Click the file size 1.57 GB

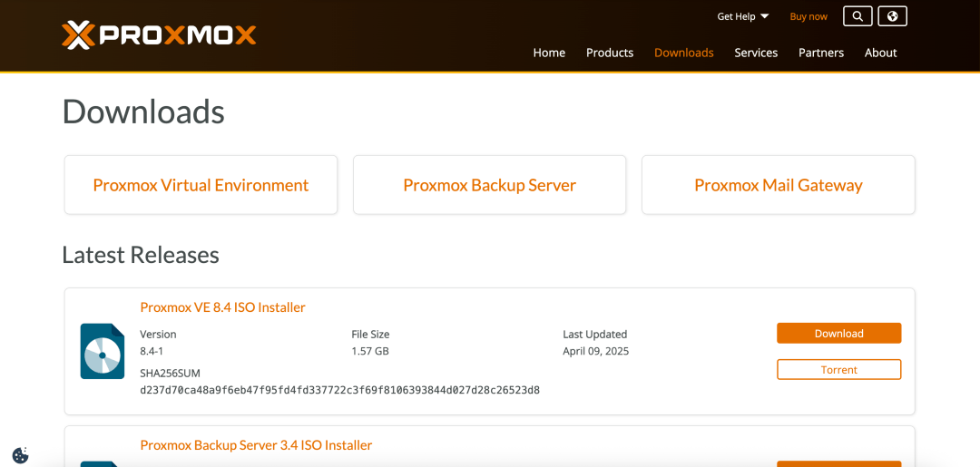(x=370, y=351)
